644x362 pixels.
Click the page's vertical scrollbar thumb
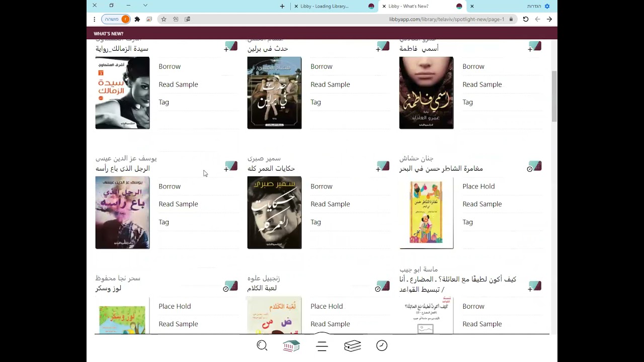coord(554,96)
